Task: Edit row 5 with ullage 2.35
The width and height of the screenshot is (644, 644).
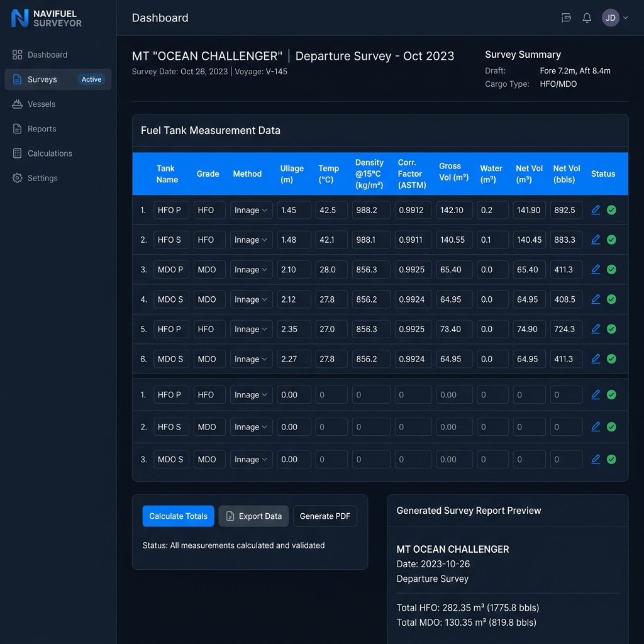Action: tap(596, 329)
